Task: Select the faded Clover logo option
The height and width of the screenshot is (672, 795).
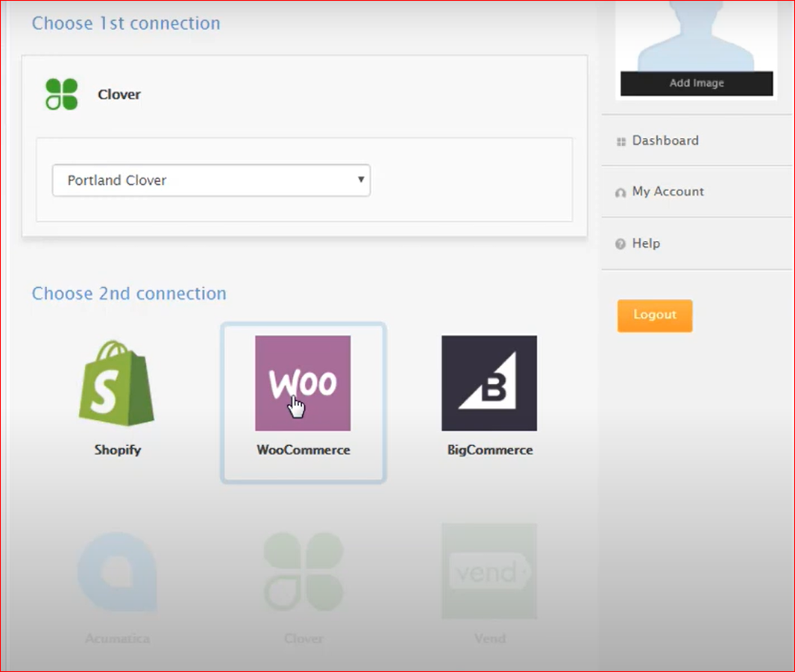Action: [304, 571]
